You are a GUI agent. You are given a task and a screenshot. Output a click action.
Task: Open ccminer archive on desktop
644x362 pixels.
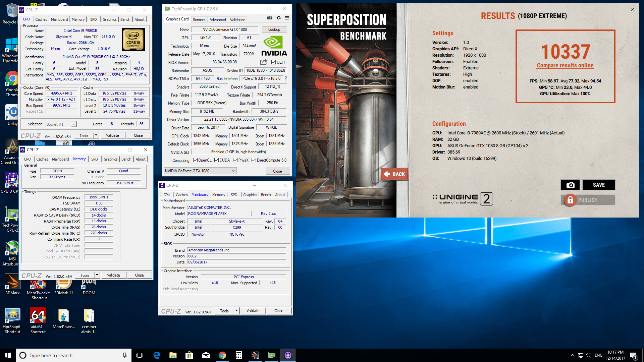pyautogui.click(x=89, y=321)
